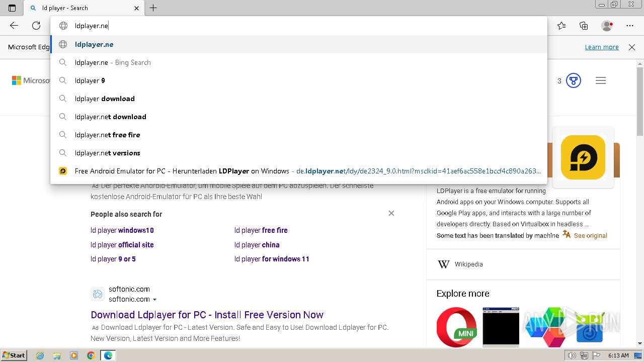Open the tab actions menu icon
Image resolution: width=644 pixels, height=362 pixels.
pyautogui.click(x=12, y=8)
